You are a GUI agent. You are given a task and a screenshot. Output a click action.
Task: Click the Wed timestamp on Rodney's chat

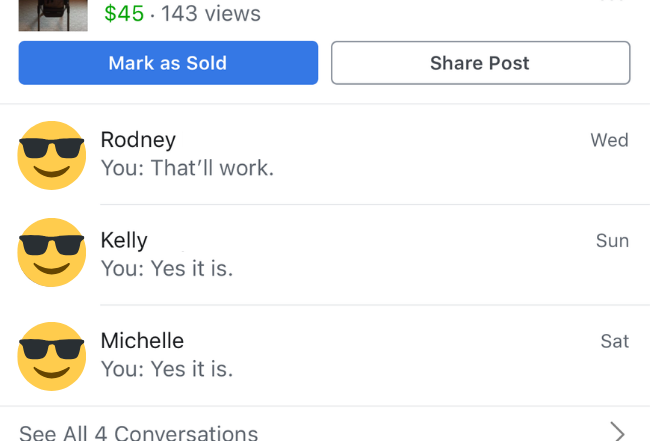point(609,140)
